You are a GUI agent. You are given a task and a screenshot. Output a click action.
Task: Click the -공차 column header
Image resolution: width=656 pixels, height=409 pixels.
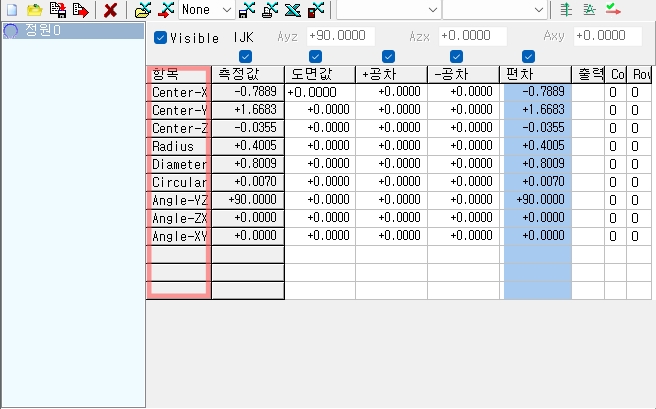(464, 74)
